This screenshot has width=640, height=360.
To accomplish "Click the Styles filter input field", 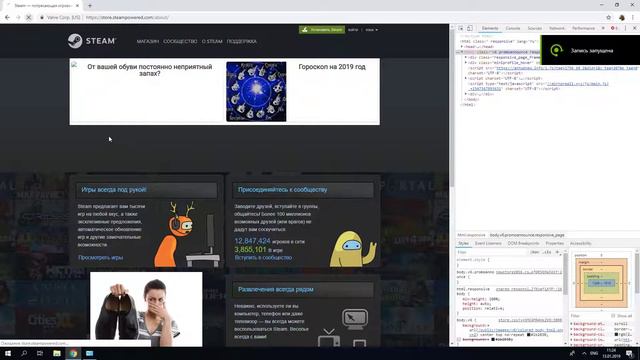I will pyautogui.click(x=492, y=252).
